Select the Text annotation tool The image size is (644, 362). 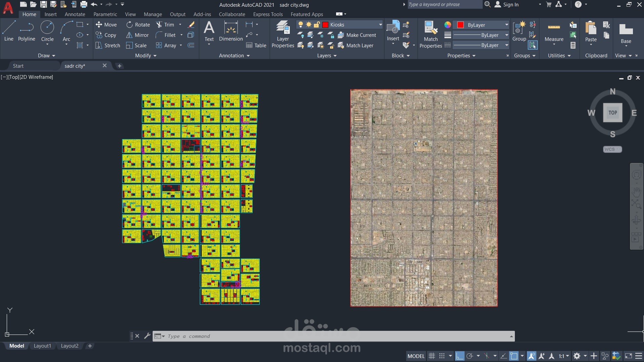pos(209,31)
